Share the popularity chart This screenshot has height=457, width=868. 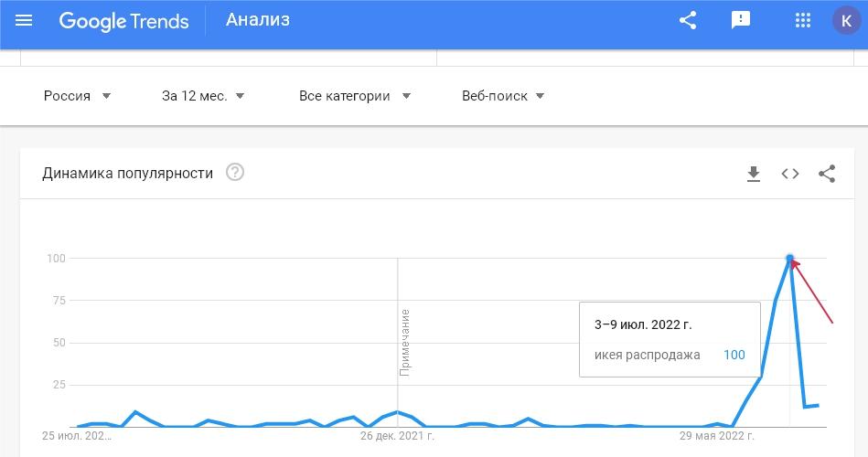pyautogui.click(x=827, y=174)
